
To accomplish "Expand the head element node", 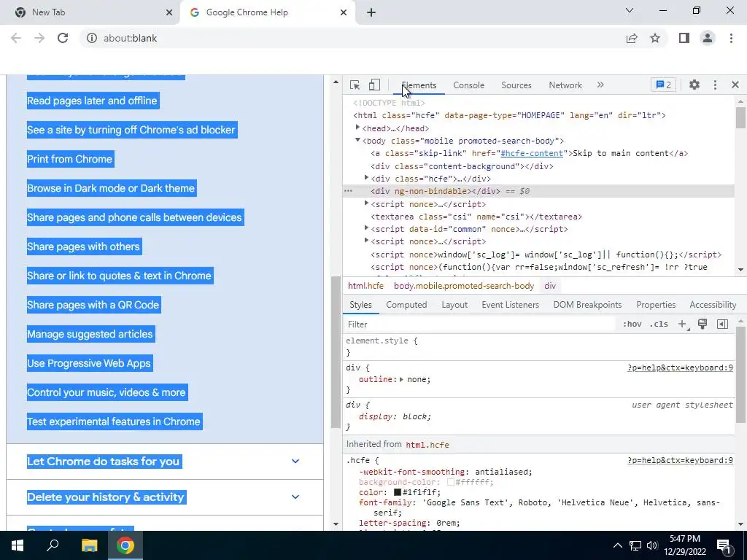I will pyautogui.click(x=357, y=128).
